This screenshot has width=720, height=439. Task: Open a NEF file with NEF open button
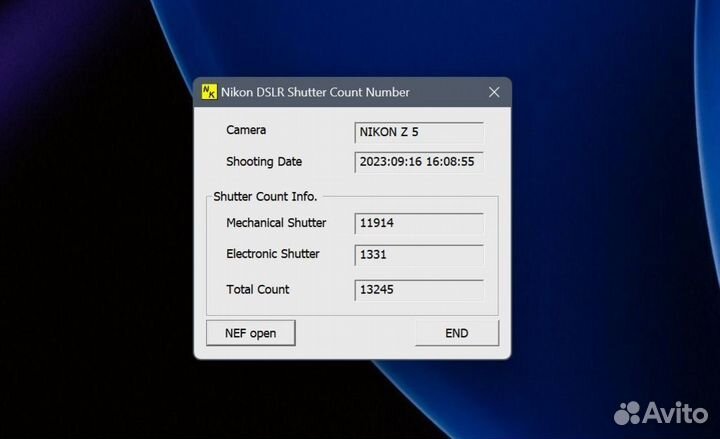pyautogui.click(x=251, y=333)
